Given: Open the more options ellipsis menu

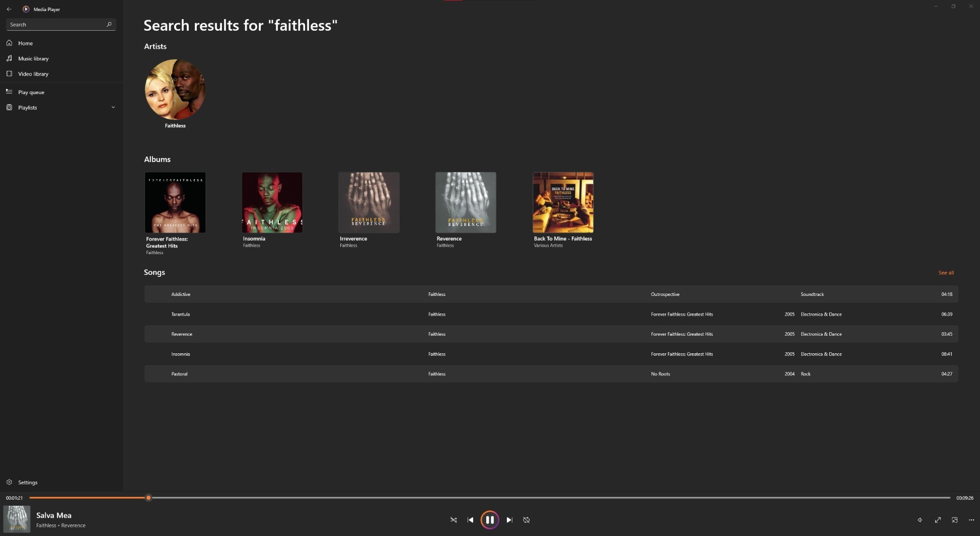Looking at the screenshot, I should (971, 520).
